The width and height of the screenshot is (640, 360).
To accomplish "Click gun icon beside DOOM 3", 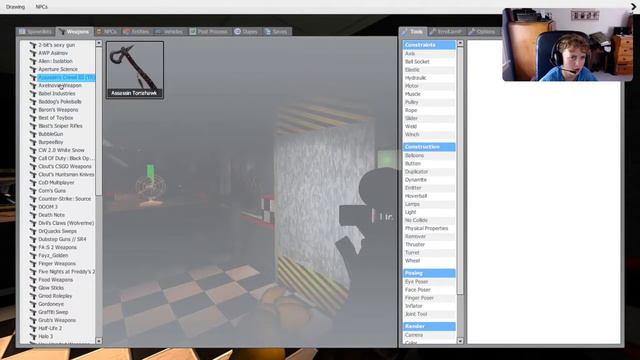I will tap(33, 207).
